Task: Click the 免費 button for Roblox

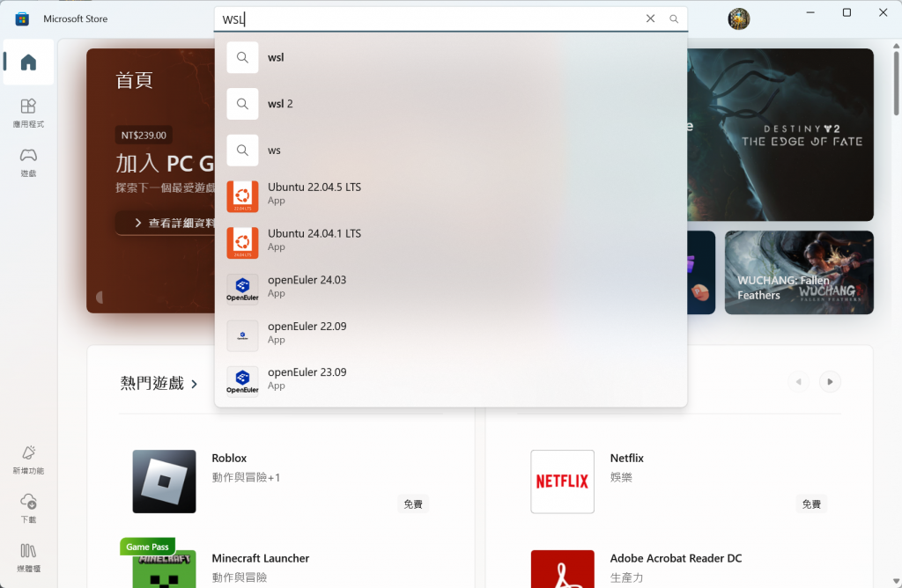Action: 413,504
